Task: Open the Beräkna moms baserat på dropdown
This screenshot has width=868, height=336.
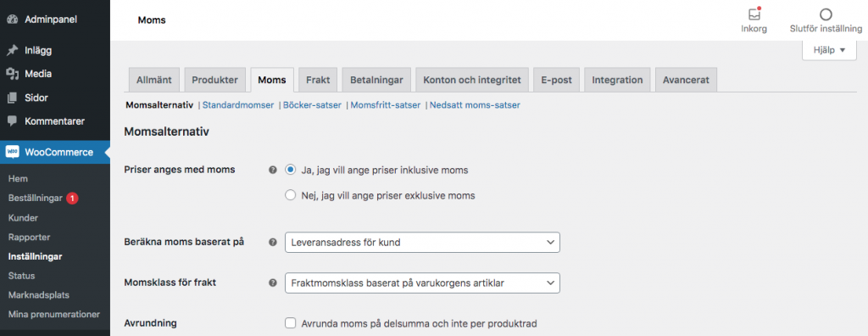Action: pos(422,243)
